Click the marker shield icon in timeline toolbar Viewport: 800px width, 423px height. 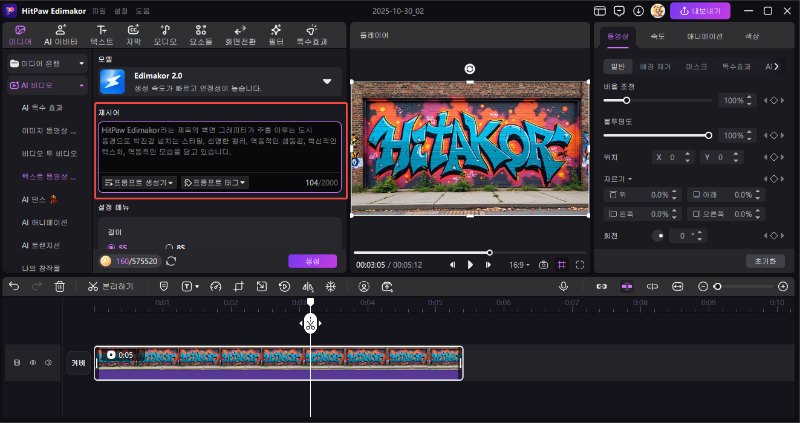pos(164,287)
